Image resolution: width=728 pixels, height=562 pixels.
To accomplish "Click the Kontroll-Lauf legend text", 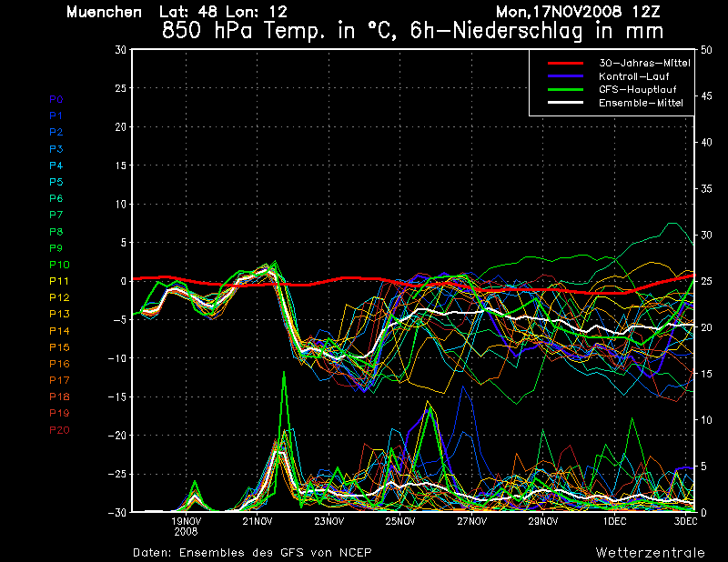I will click(633, 76).
